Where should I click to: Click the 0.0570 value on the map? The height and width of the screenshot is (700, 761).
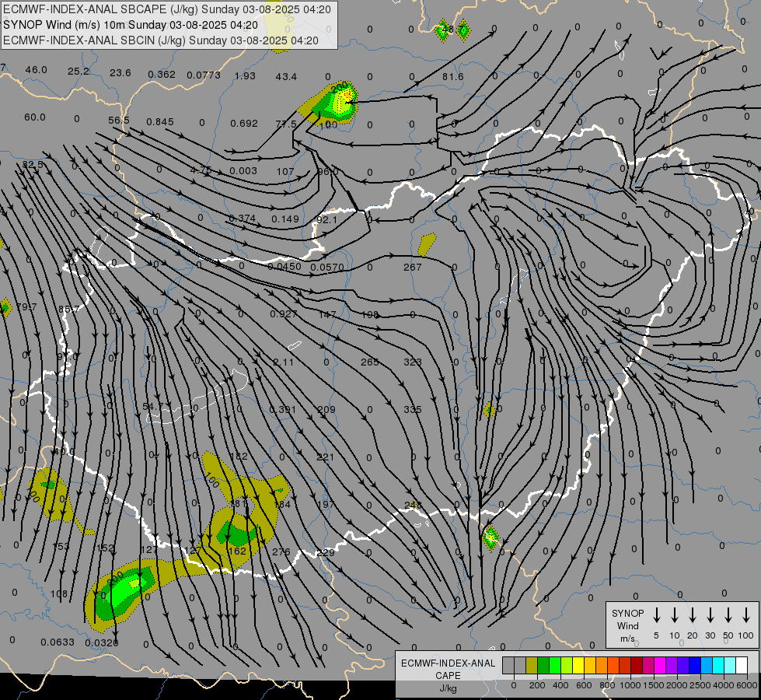(327, 268)
